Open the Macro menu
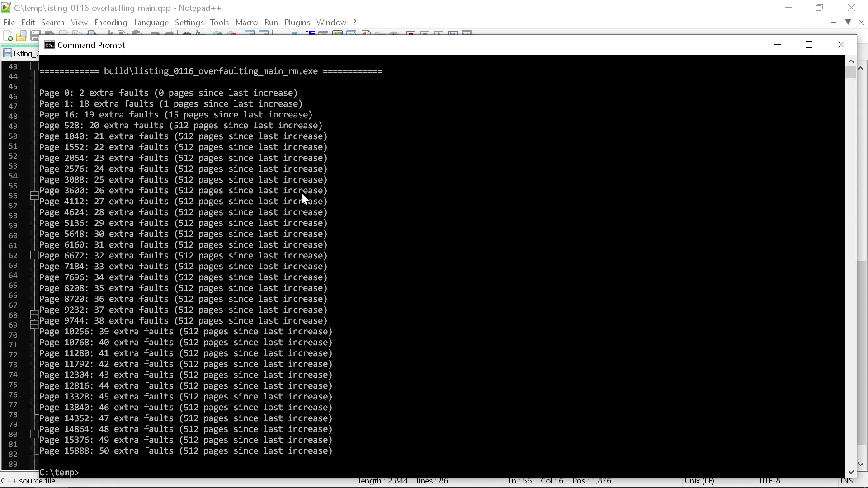868x488 pixels. pyautogui.click(x=247, y=22)
